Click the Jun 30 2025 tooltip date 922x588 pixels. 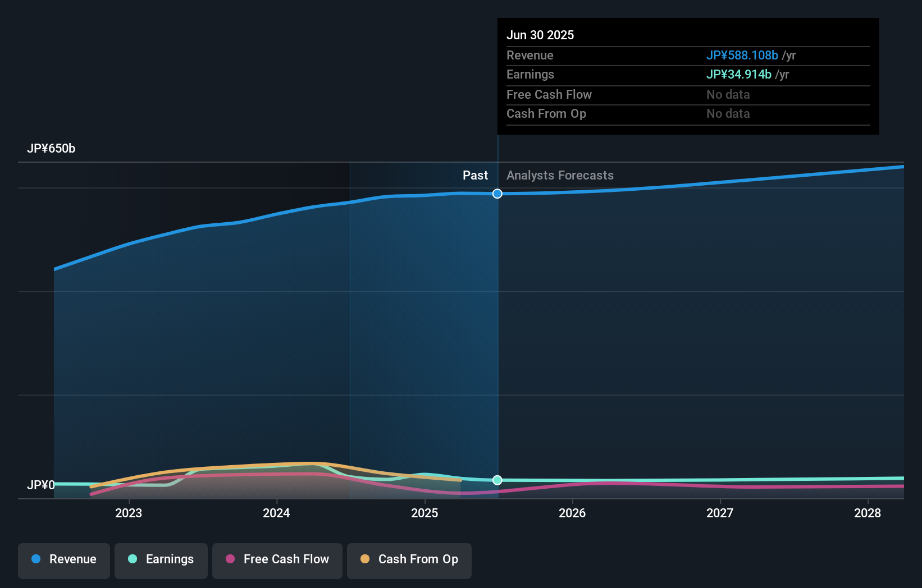pyautogui.click(x=540, y=35)
